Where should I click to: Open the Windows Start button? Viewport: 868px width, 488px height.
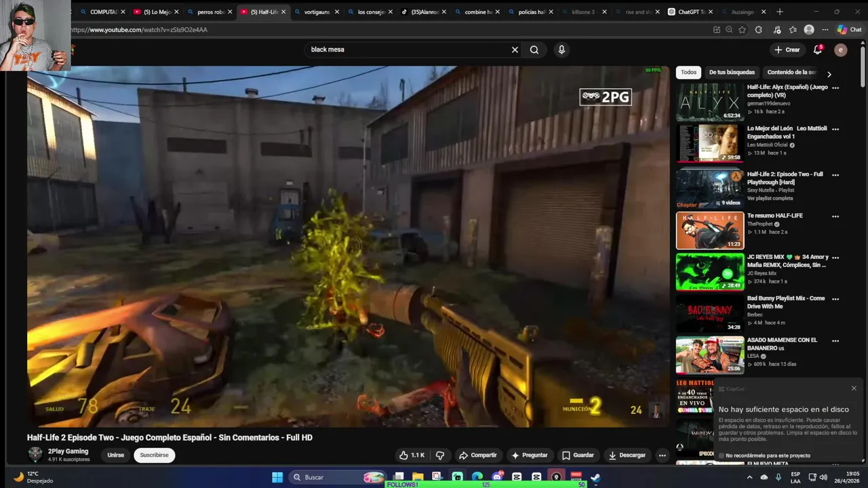coord(277,477)
